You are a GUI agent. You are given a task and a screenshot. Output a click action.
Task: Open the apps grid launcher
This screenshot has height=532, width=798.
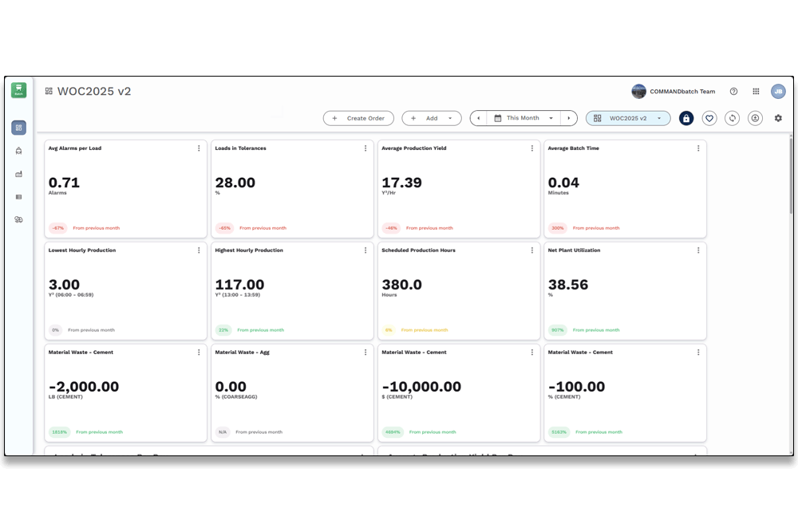pos(756,92)
